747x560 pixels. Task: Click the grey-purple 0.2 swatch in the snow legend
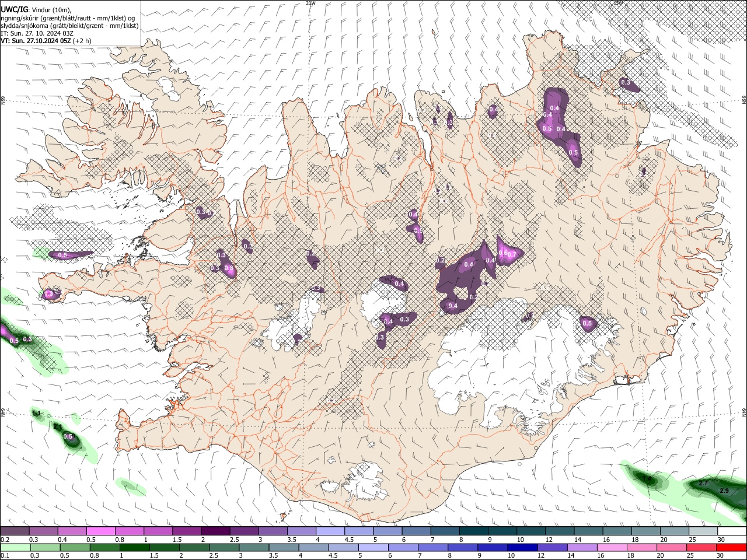point(15,531)
